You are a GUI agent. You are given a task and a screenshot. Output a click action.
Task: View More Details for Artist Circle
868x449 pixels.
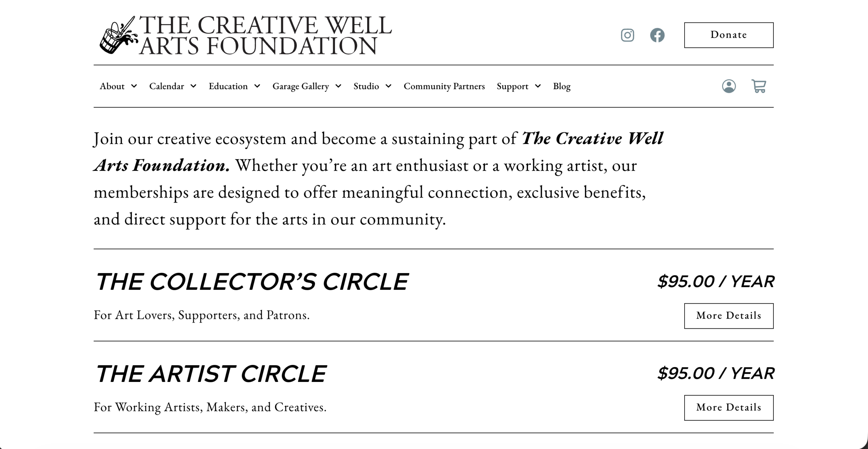pyautogui.click(x=729, y=408)
